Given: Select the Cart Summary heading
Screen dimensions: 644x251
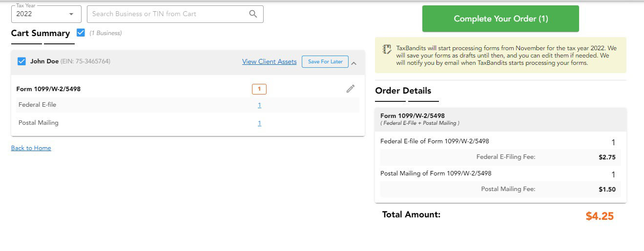Looking at the screenshot, I should tap(41, 33).
